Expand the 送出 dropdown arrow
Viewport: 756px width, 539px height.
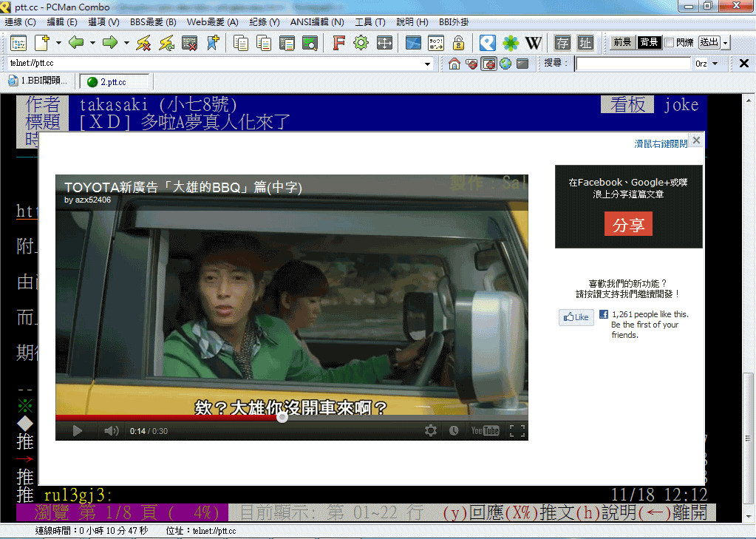(725, 43)
